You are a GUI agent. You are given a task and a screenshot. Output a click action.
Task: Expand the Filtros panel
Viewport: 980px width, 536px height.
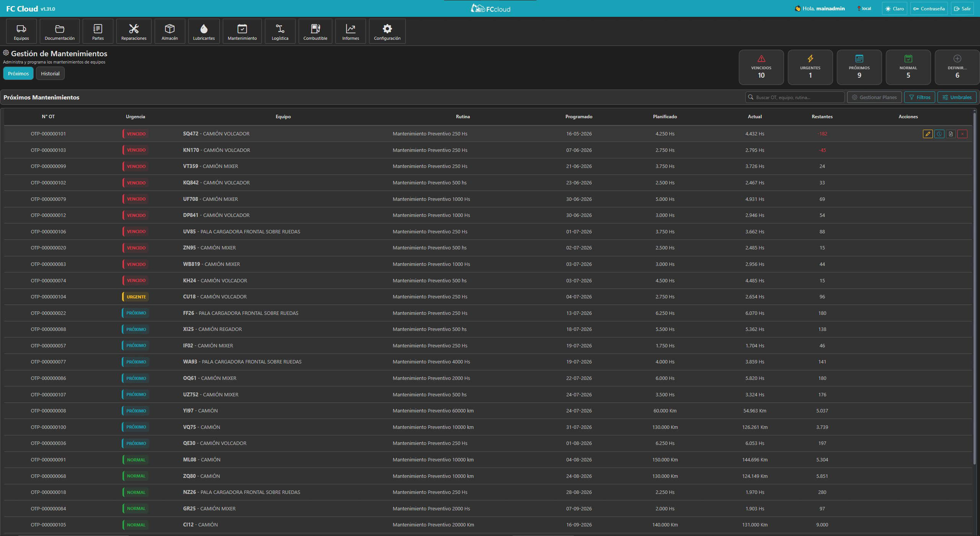(x=920, y=97)
